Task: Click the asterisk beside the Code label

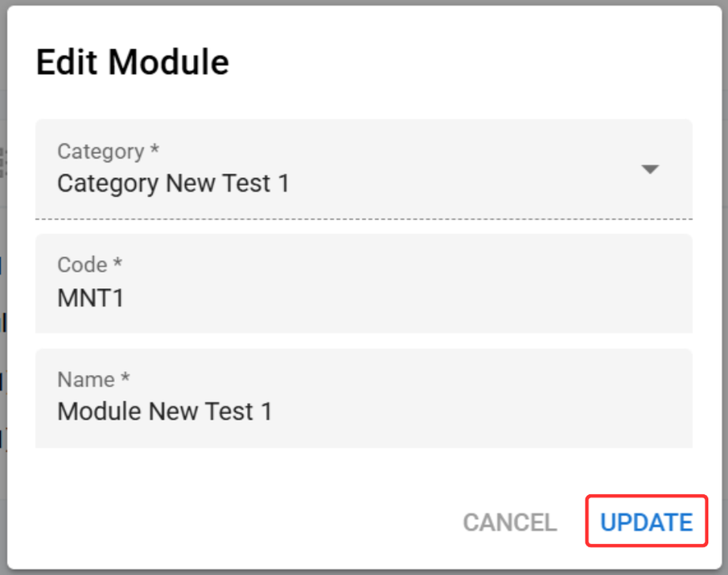Action: [118, 263]
